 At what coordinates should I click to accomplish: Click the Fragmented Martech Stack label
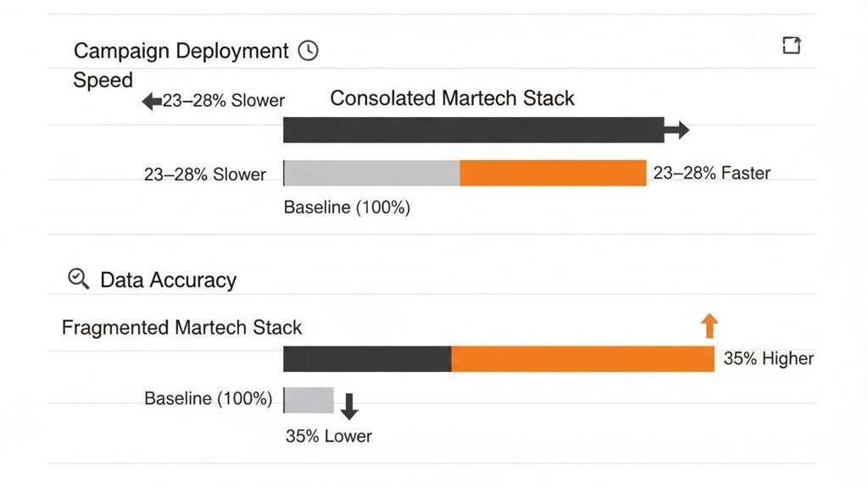point(181,328)
